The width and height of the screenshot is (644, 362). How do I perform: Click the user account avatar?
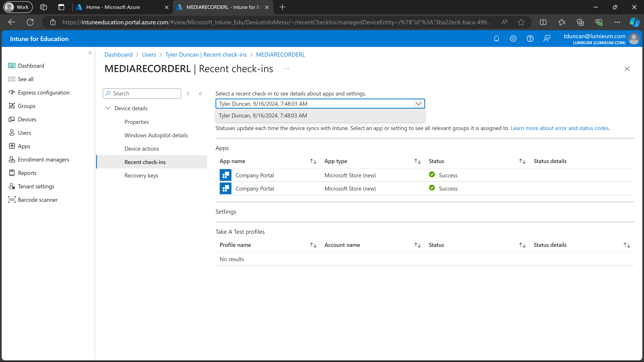point(634,39)
